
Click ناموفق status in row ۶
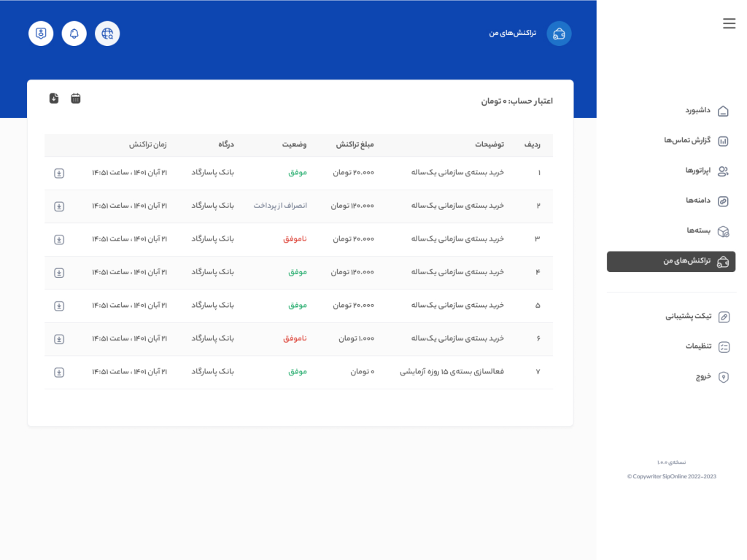[x=295, y=338]
